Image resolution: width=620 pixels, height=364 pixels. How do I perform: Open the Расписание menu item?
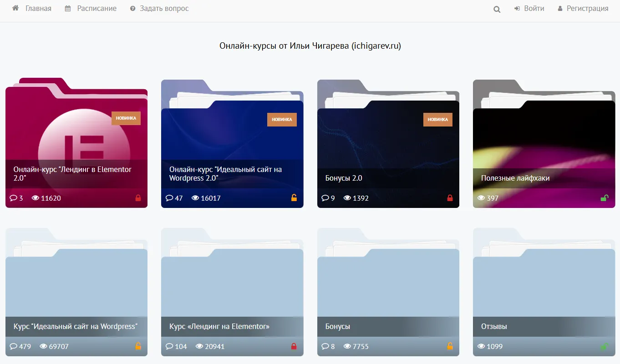91,8
